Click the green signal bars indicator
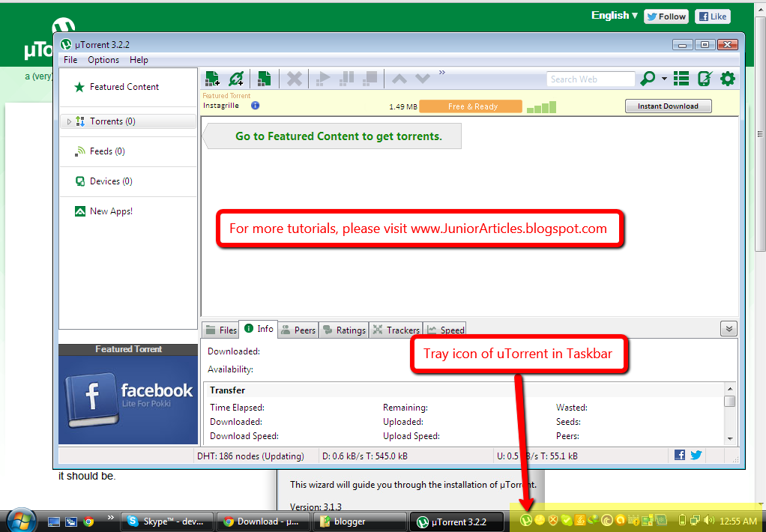Viewport: 766px width, 532px height. [541, 107]
